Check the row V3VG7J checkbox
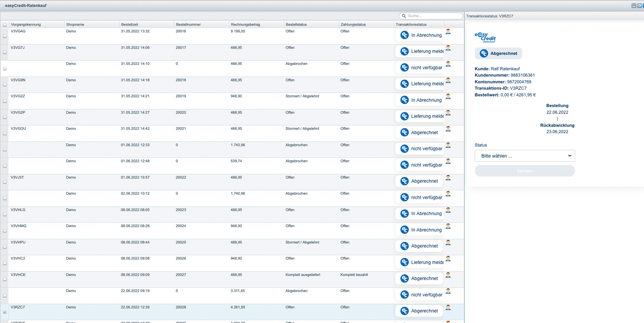This screenshot has height=323, width=644. point(5,52)
